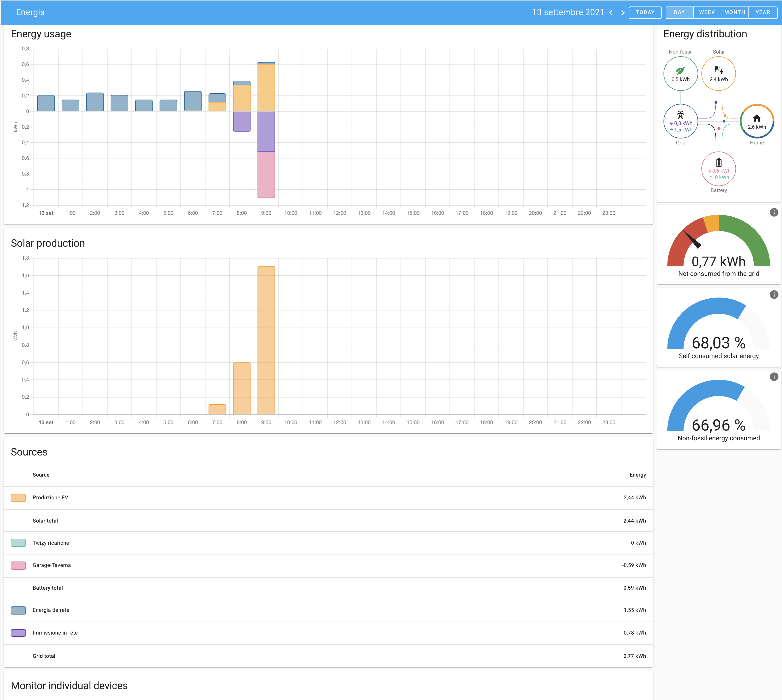Click the Home icon in energy distribution
This screenshot has width=782, height=700.
click(x=757, y=118)
